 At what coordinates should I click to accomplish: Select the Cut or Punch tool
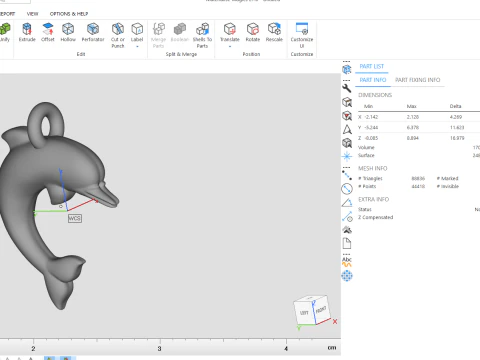pyautogui.click(x=118, y=35)
